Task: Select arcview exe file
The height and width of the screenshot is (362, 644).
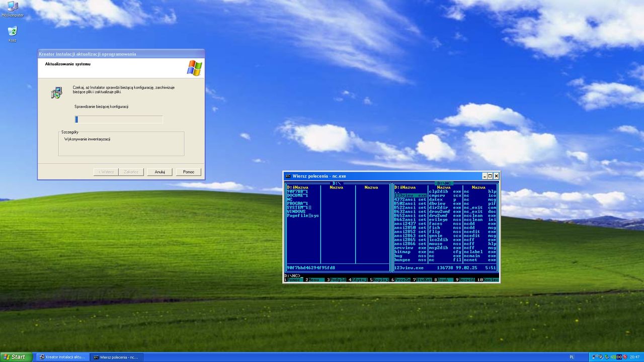Action: pos(410,247)
